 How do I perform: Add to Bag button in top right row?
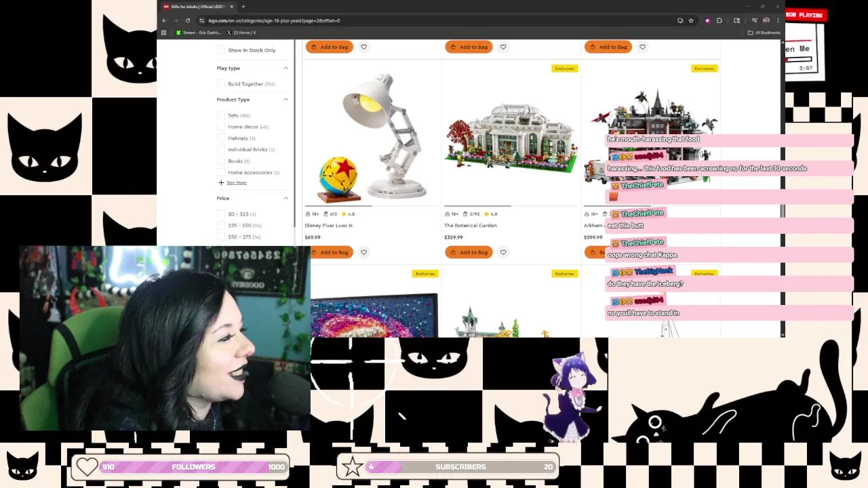click(x=608, y=47)
